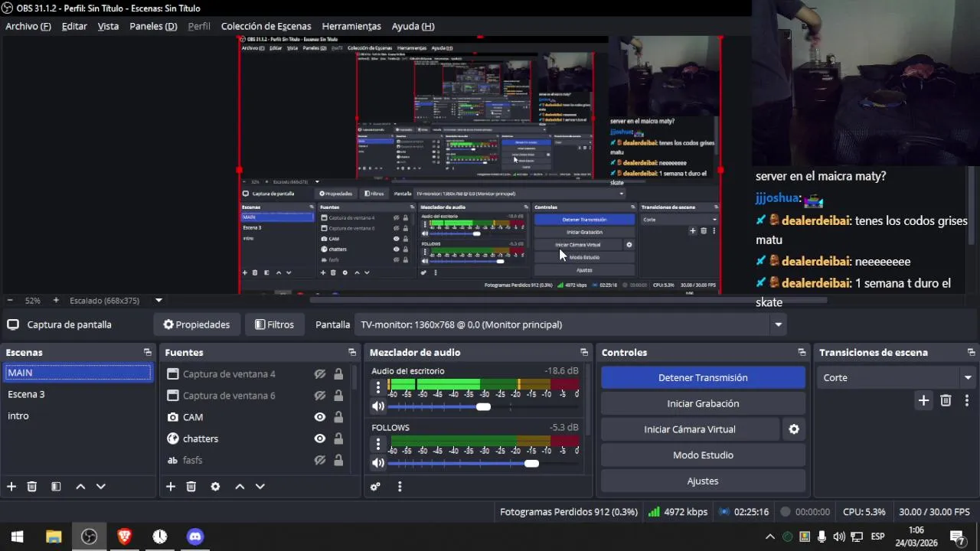This screenshot has height=551, width=980.
Task: Mute Audio del escritorio speaker icon
Action: pos(378,407)
